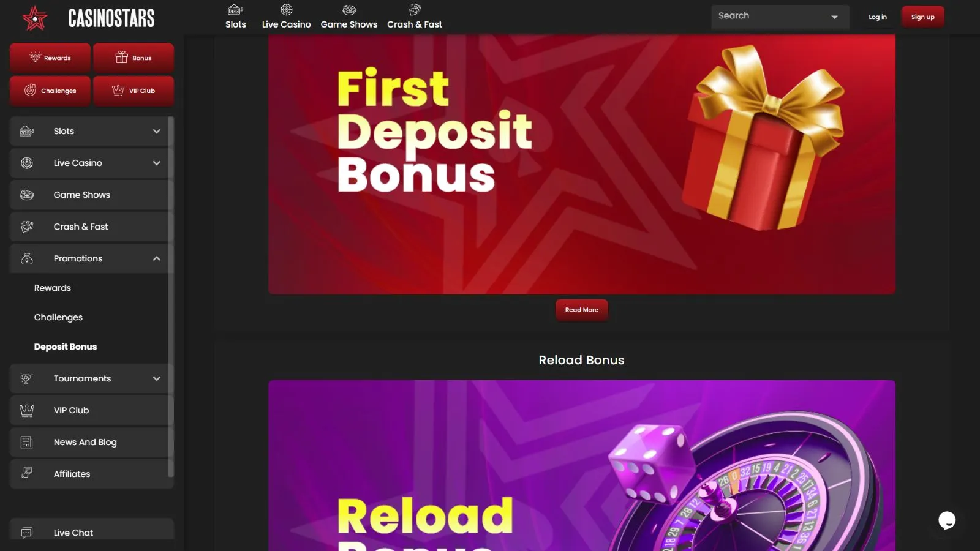Open Live Casino from top navigation icon

(x=286, y=10)
